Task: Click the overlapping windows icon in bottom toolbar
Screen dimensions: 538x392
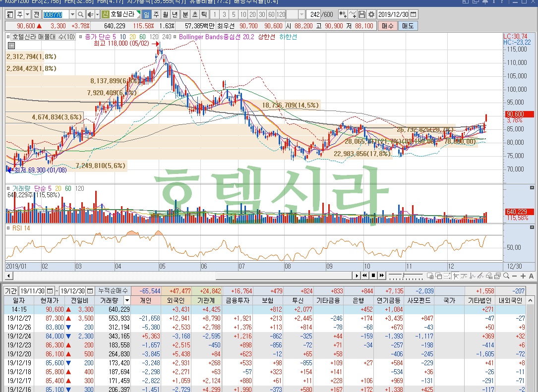Action: tap(438, 276)
